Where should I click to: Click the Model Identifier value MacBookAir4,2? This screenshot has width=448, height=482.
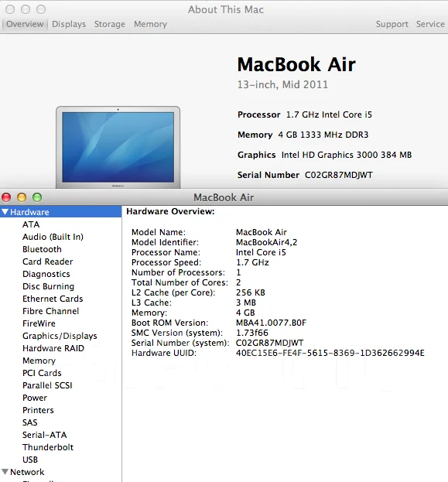click(267, 242)
